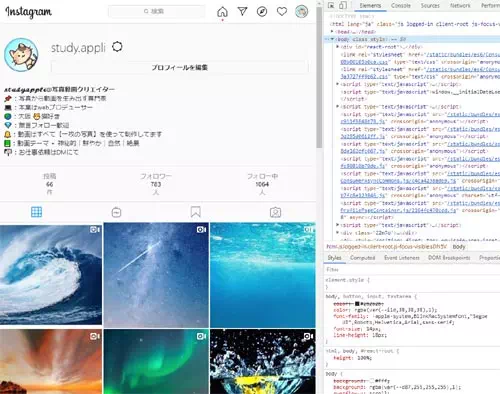Open the Milky Way shooting star post
The image size is (500, 394).
(x=156, y=275)
